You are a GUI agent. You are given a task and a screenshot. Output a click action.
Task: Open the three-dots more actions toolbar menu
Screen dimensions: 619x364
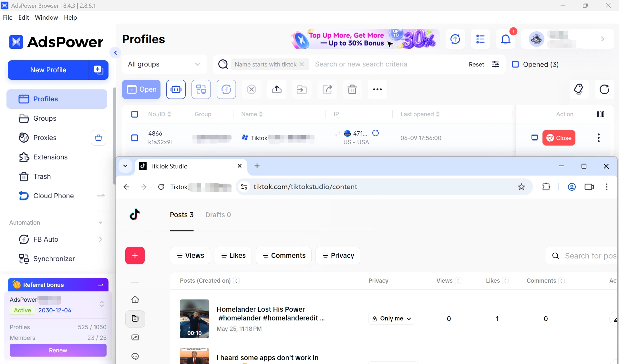[x=377, y=89]
